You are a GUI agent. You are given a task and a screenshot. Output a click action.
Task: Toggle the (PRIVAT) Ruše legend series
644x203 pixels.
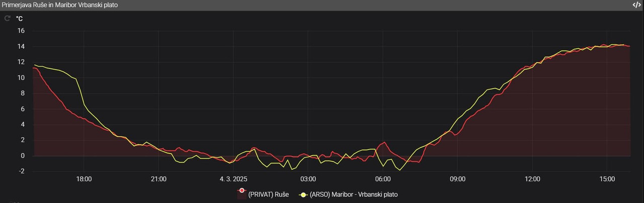(263, 194)
